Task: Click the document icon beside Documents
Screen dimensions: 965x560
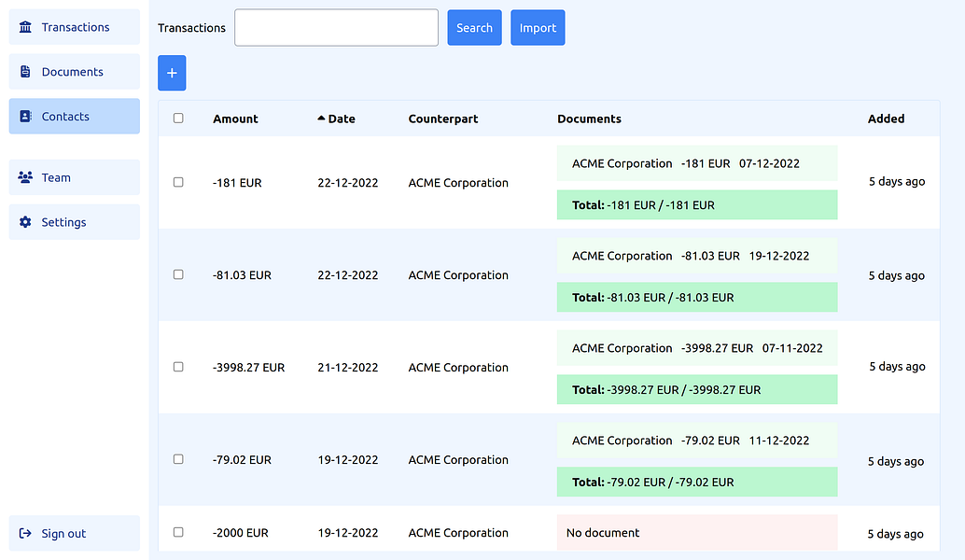Action: pyautogui.click(x=25, y=72)
